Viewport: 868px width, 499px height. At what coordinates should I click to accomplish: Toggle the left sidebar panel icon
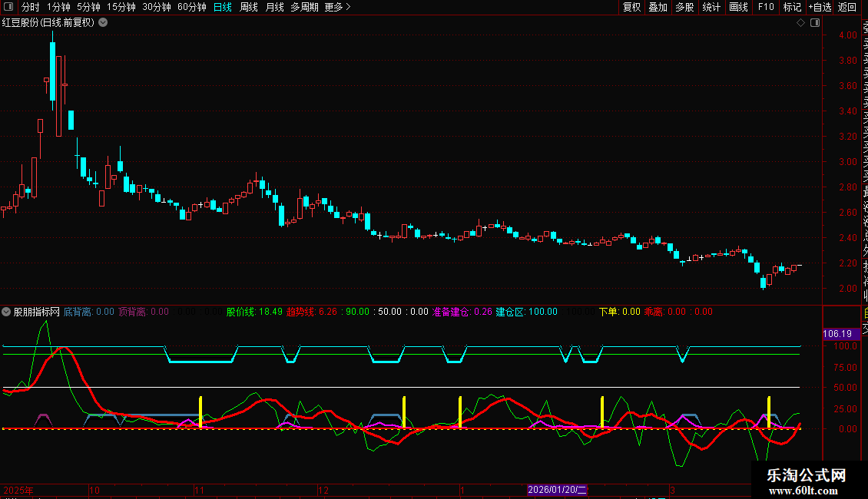(8, 8)
